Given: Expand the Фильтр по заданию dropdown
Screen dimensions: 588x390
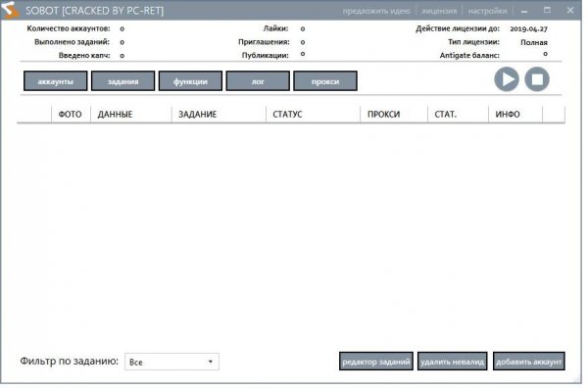Looking at the screenshot, I should point(171,362).
